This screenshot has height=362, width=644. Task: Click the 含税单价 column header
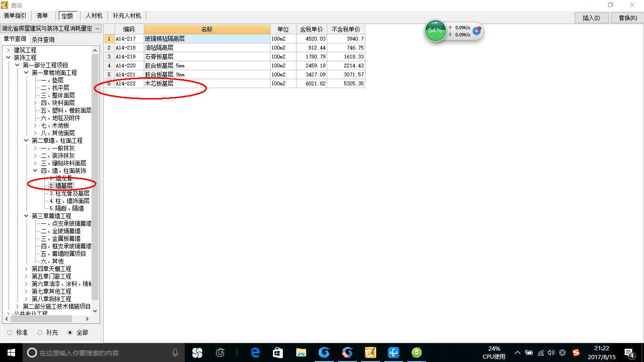click(x=311, y=29)
